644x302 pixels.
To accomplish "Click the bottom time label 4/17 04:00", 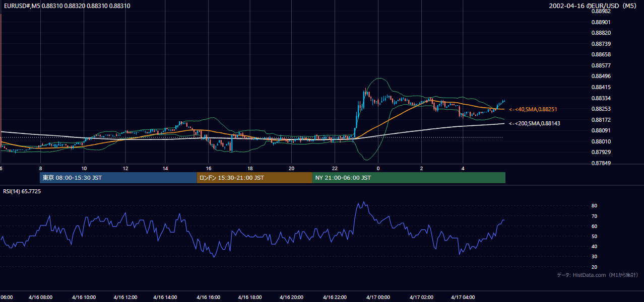I will (463, 297).
